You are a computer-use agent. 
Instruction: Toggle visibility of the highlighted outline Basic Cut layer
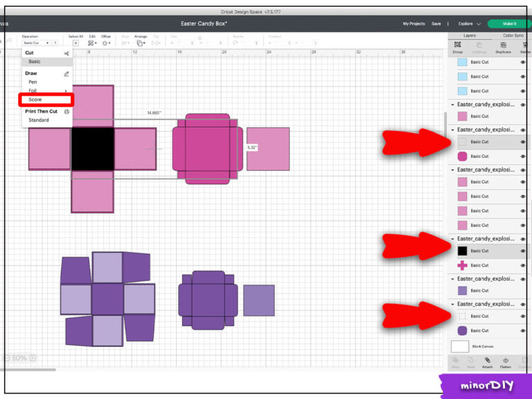pyautogui.click(x=523, y=142)
